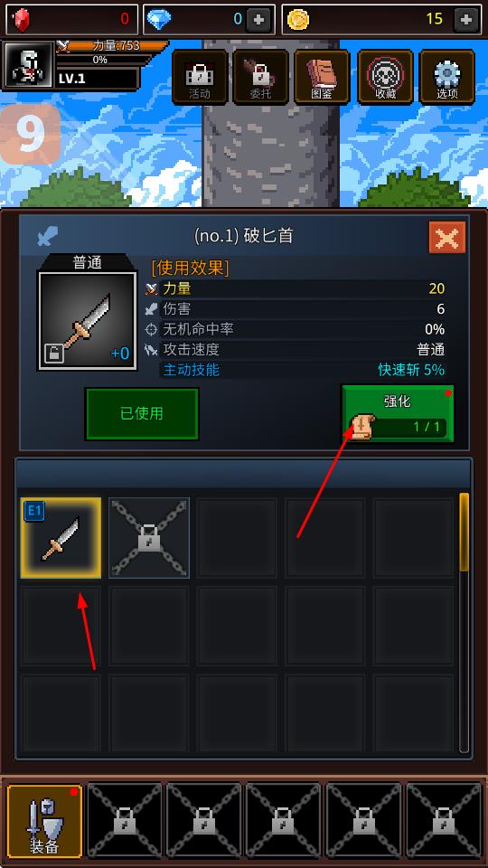Tap the second locked bottom tab
Screen dimensions: 488x868
point(204,821)
